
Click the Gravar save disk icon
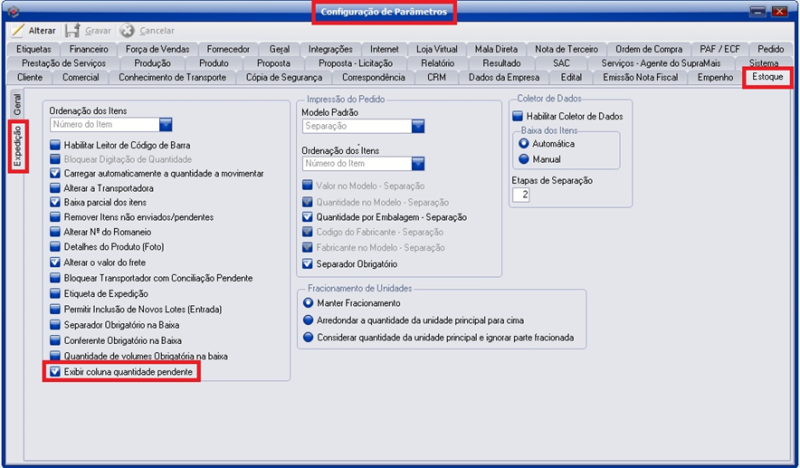[73, 31]
